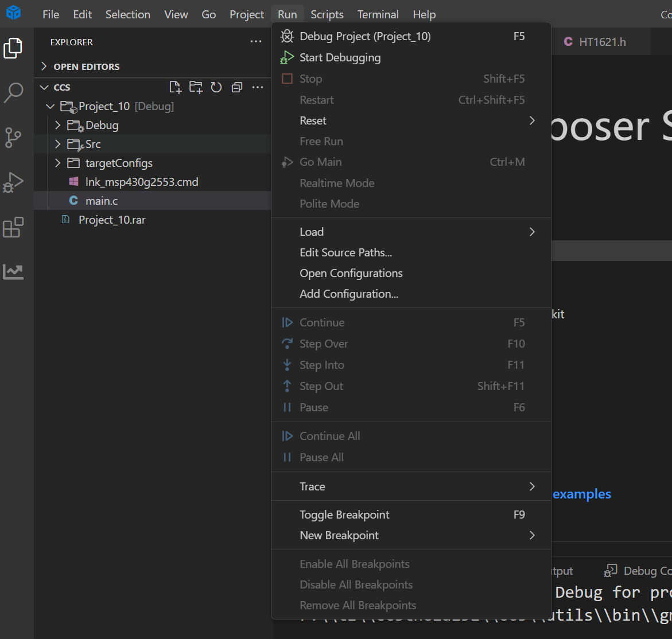
Task: Collapse the CCS workspace section
Action: pos(44,87)
